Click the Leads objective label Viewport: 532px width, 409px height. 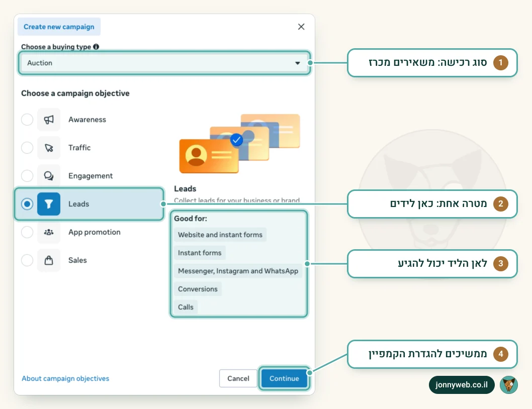79,204
